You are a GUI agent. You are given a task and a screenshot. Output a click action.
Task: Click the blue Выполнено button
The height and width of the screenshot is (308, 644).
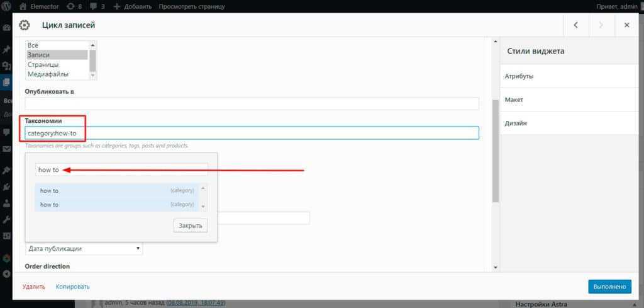[x=609, y=287]
